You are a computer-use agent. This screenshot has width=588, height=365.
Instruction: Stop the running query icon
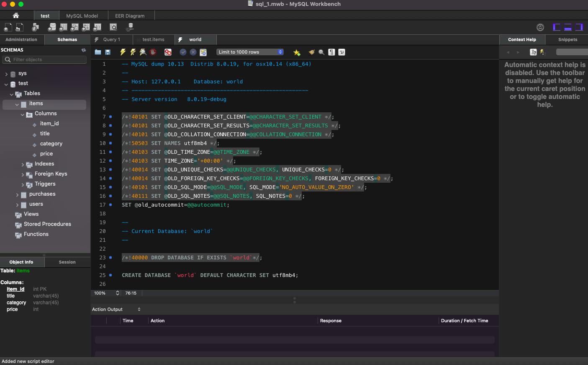(153, 52)
